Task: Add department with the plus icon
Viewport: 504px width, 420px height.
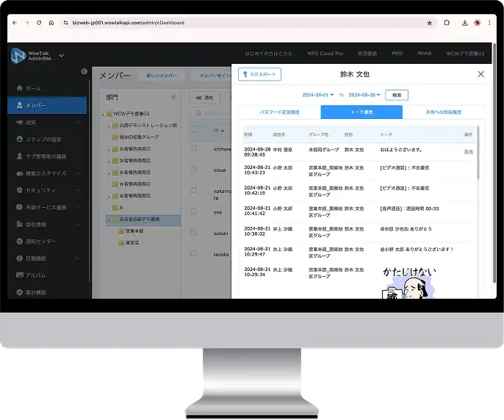Action: [x=174, y=98]
